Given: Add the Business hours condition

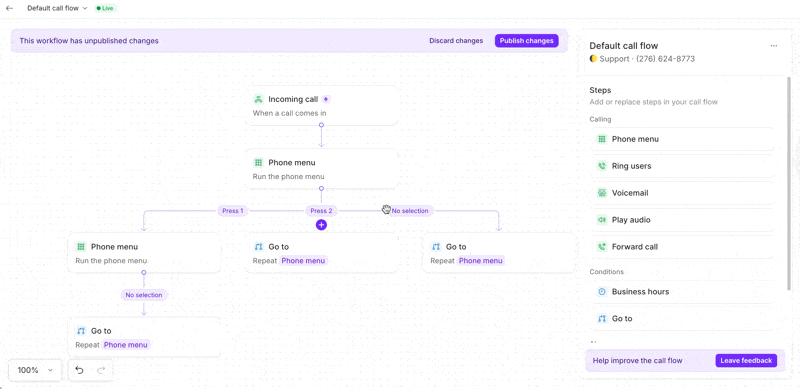Looking at the screenshot, I should pos(683,291).
